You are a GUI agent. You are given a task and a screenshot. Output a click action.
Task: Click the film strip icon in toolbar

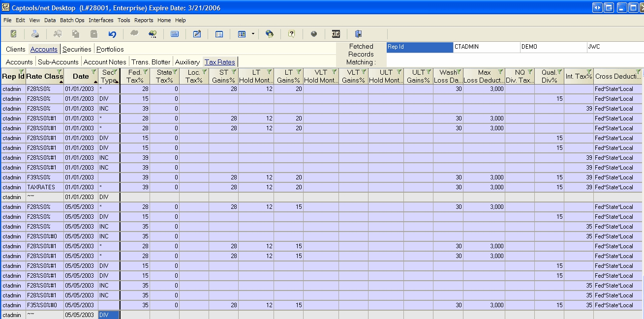click(336, 34)
